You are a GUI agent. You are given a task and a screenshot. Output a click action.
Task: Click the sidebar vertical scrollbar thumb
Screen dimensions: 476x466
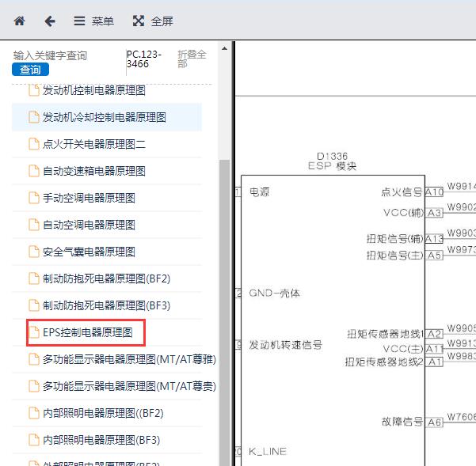(x=224, y=313)
